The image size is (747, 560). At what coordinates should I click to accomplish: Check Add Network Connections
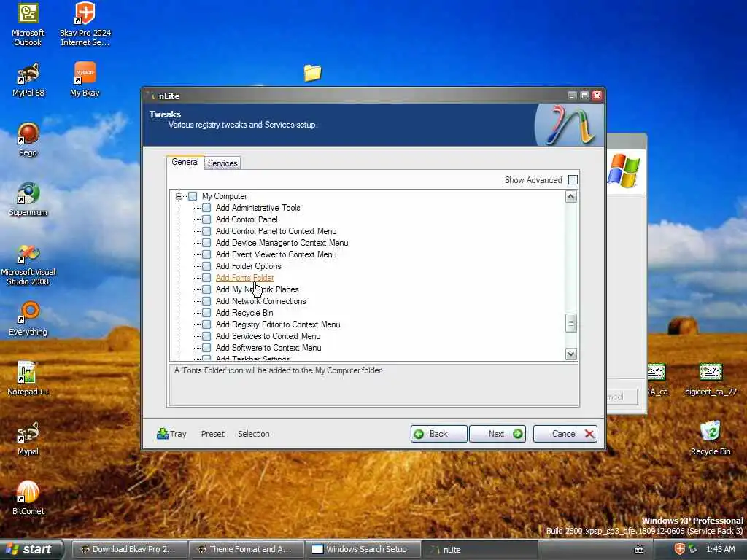coord(206,301)
